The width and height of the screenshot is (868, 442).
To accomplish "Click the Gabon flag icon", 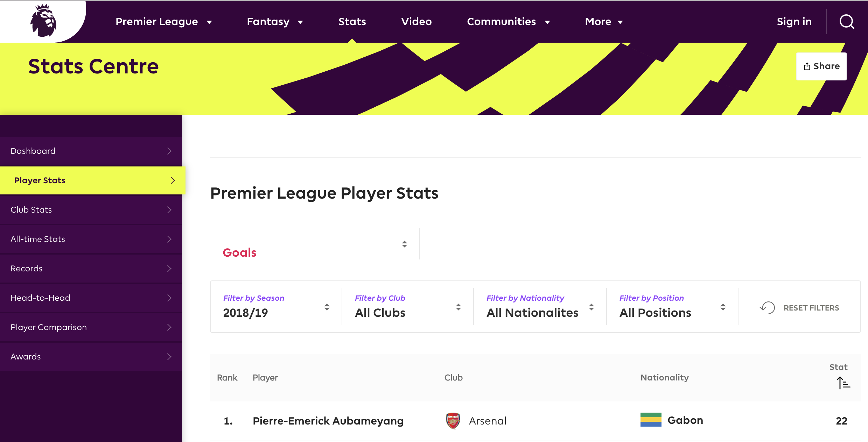I will (651, 420).
